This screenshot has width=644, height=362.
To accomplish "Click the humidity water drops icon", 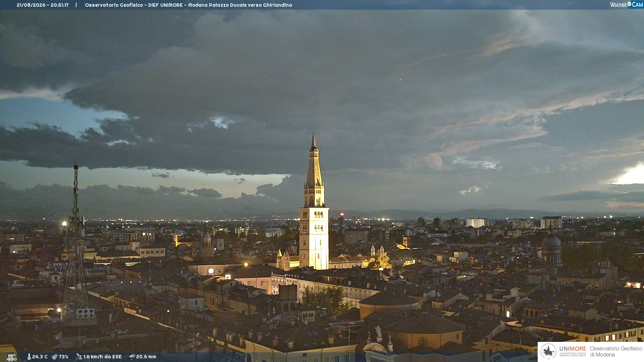I will (54, 357).
